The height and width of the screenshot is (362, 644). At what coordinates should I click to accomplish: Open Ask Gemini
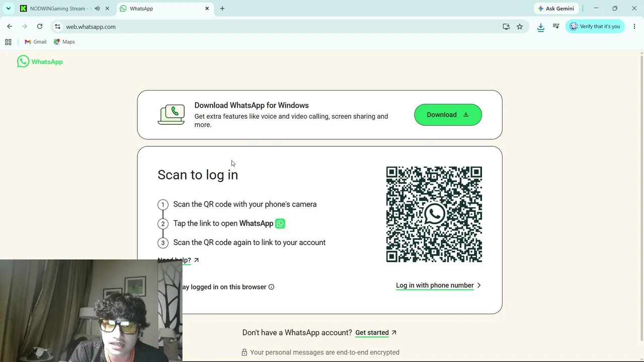coord(556,9)
